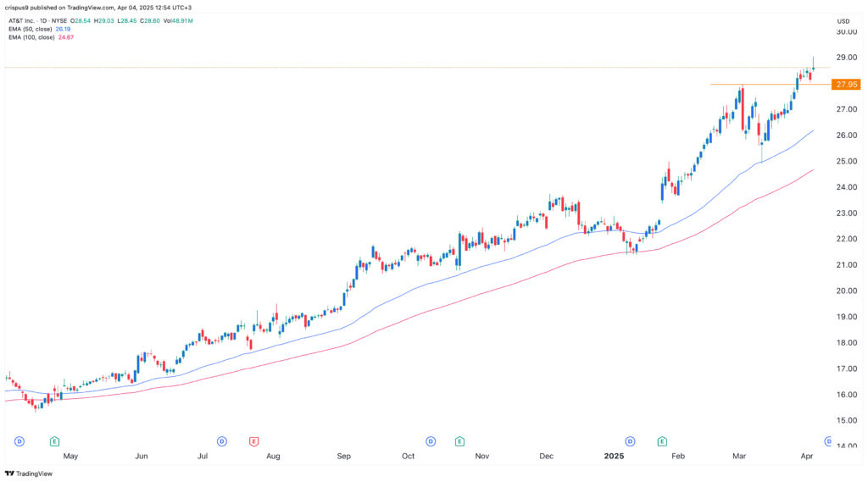Click the earnings marker before February
Screen dimensions: 868x482
point(662,441)
